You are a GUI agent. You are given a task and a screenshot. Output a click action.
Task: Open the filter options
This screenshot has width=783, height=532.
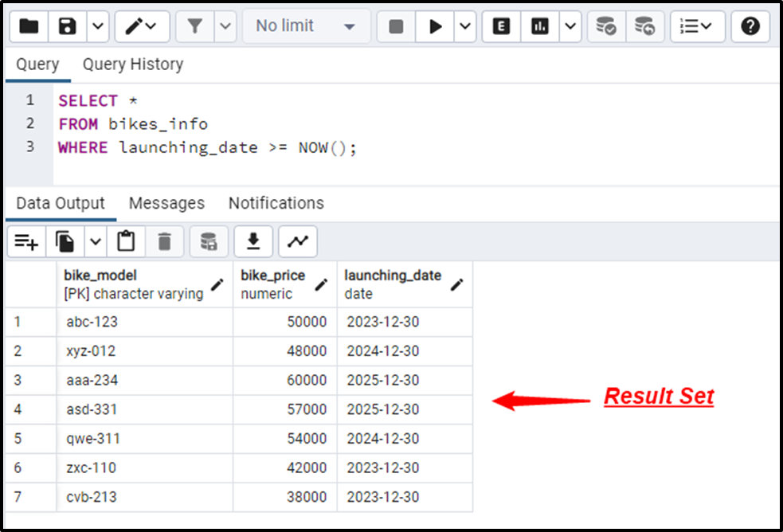tap(195, 26)
